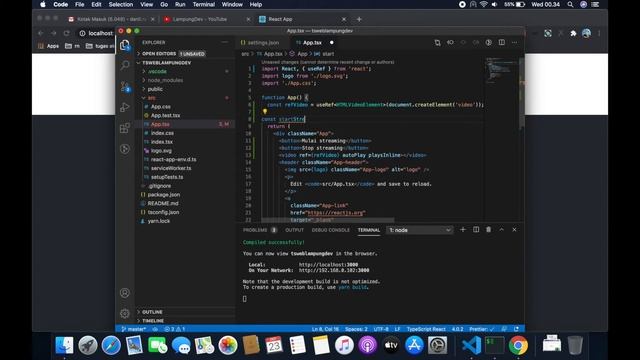Click the lightbulb quick-fix icon in editor
This screenshot has width=640, height=360.
264,111
